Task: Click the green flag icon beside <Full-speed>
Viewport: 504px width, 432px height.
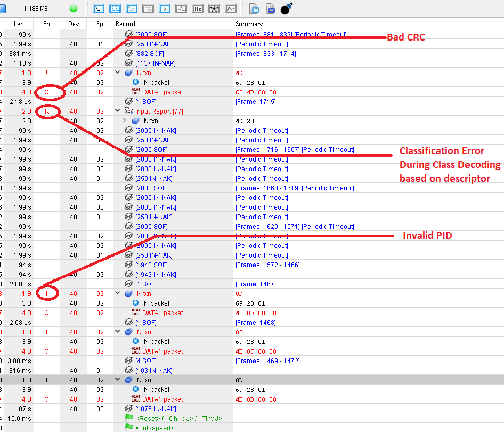Action: [x=129, y=428]
